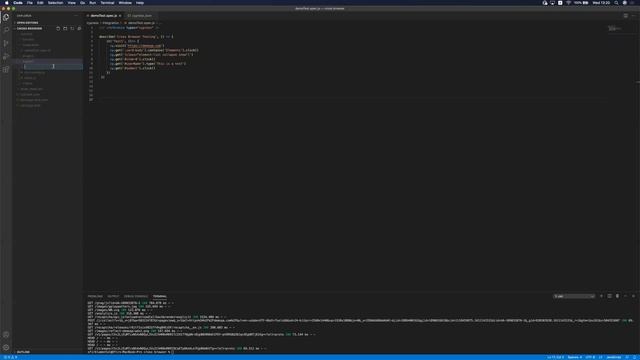Open package-lock.json in the file tree

click(x=34, y=100)
